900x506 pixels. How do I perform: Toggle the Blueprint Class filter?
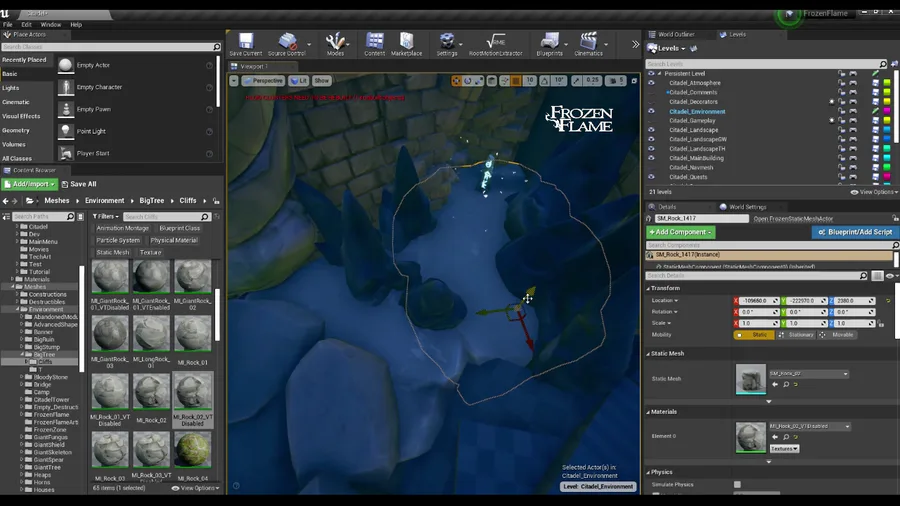point(180,228)
